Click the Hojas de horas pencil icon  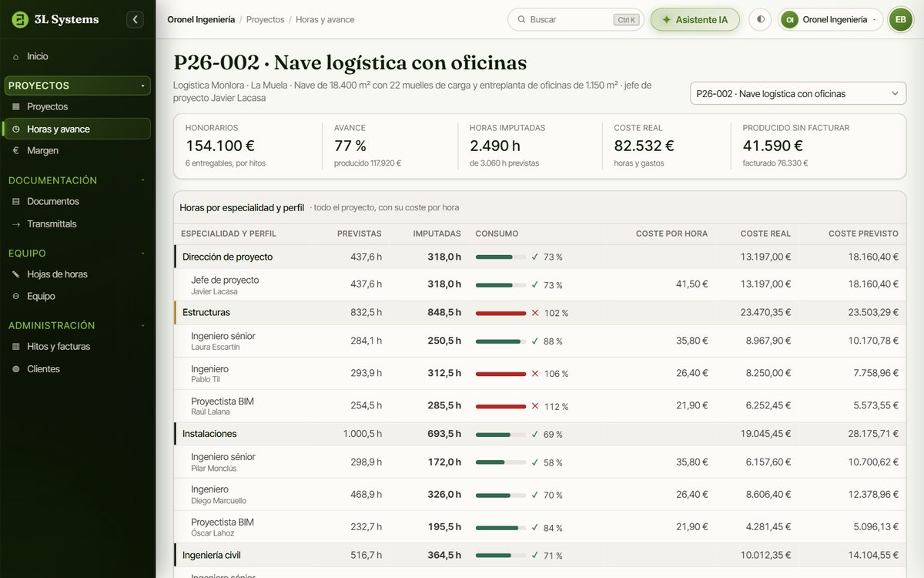16,274
